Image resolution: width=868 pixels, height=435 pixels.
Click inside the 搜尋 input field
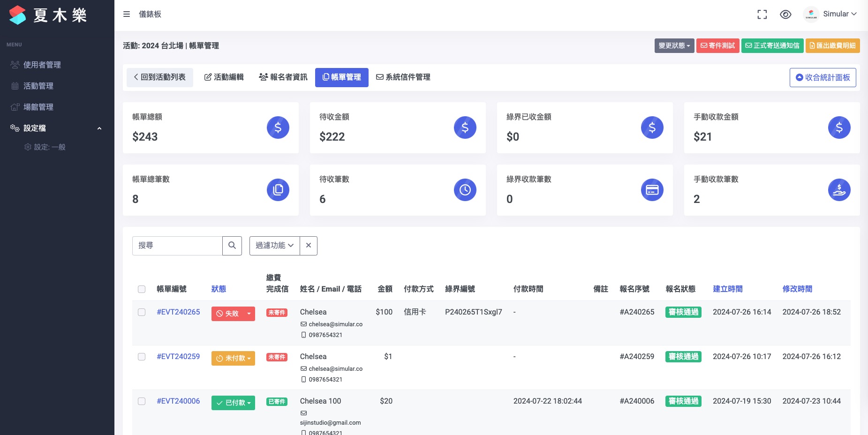click(x=177, y=246)
